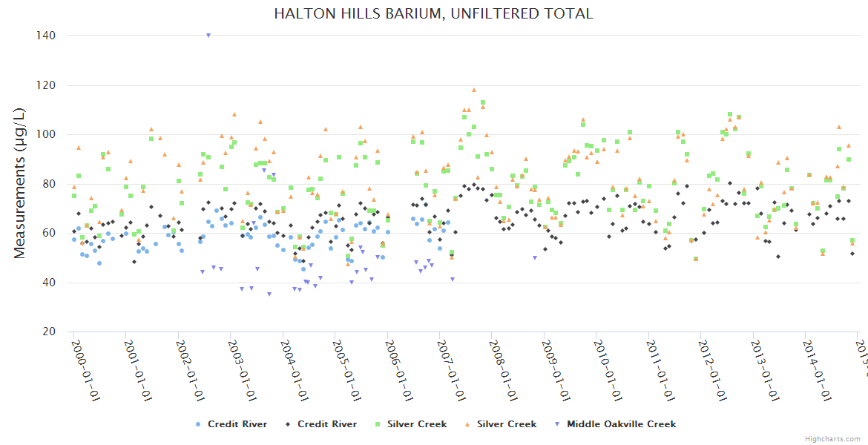Click the purple outlier data point at 140
This screenshot has height=445, width=868.
208,35
